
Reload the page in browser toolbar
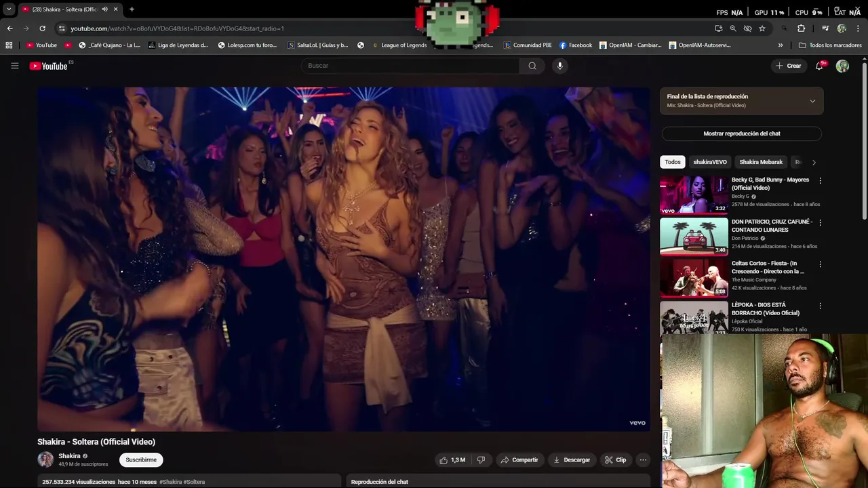pyautogui.click(x=42, y=28)
